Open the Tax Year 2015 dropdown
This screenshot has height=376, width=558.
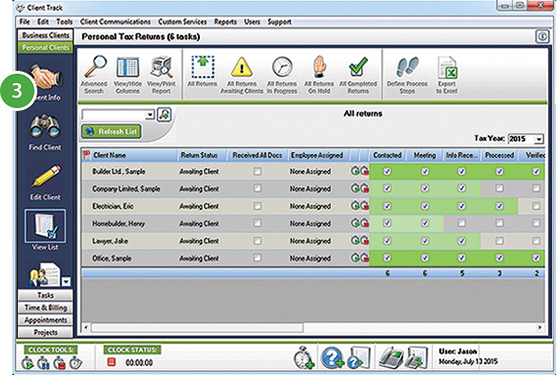tap(539, 139)
